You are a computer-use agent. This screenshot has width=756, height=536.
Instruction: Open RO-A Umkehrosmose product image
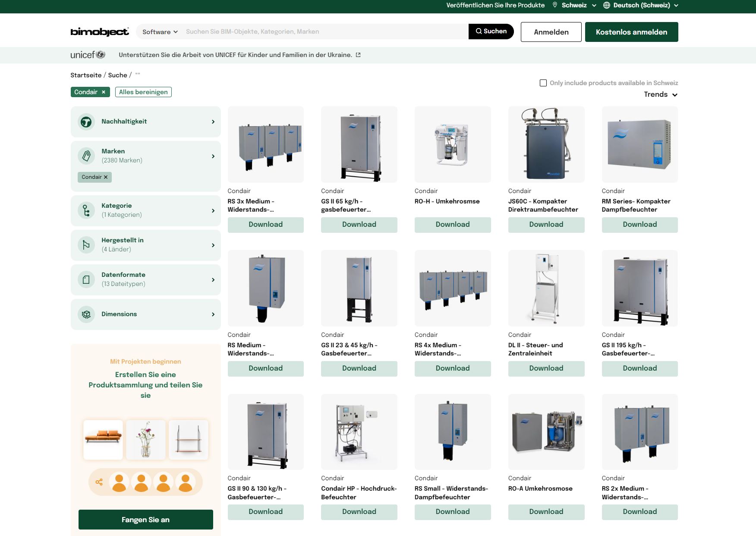click(x=546, y=432)
